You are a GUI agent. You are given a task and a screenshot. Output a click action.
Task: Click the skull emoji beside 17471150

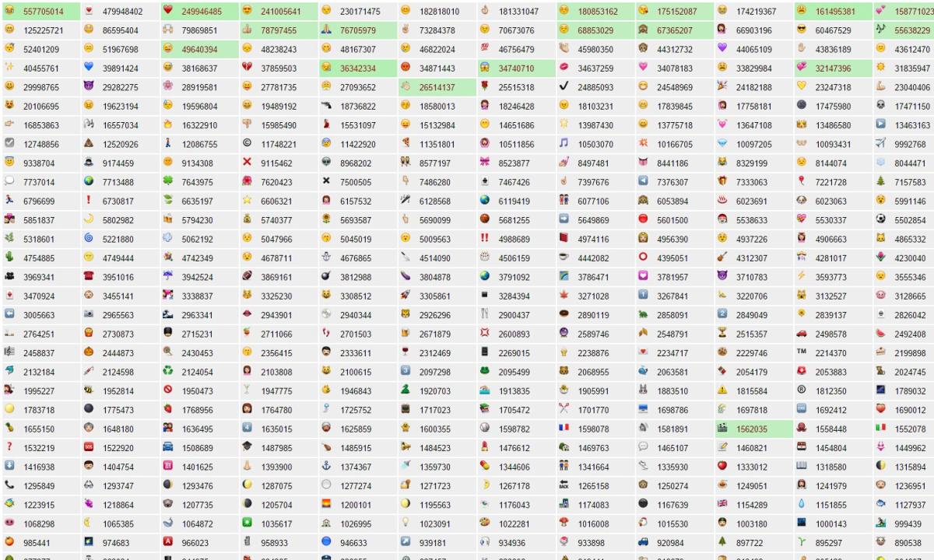point(881,106)
